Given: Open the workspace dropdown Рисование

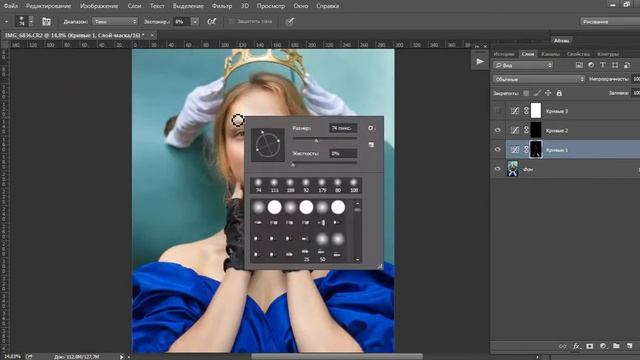Looking at the screenshot, I should [610, 22].
